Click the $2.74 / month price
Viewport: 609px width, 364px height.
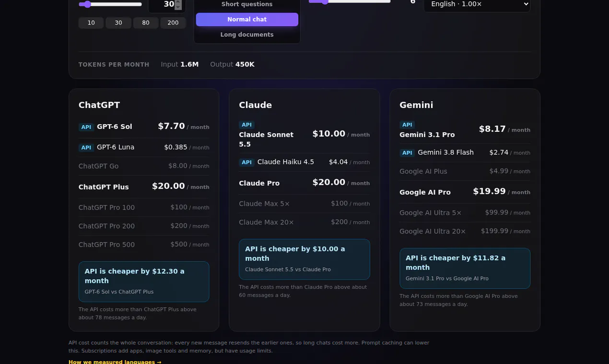(510, 153)
